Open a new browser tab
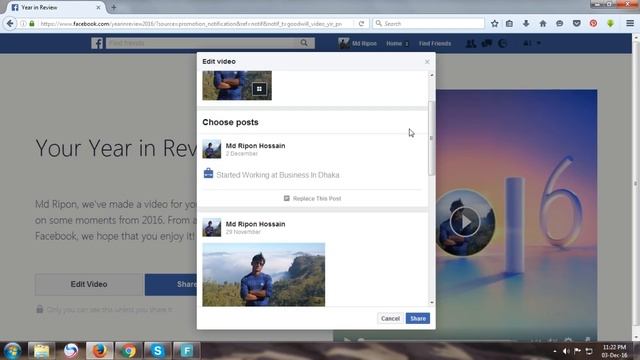The height and width of the screenshot is (360, 640). pos(113,7)
